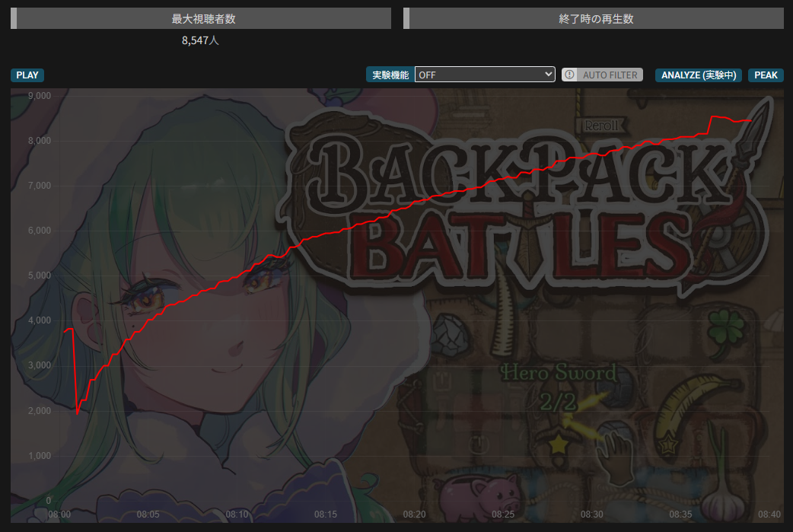Click the PEAK button
Screen dimensions: 793x532
click(766, 75)
